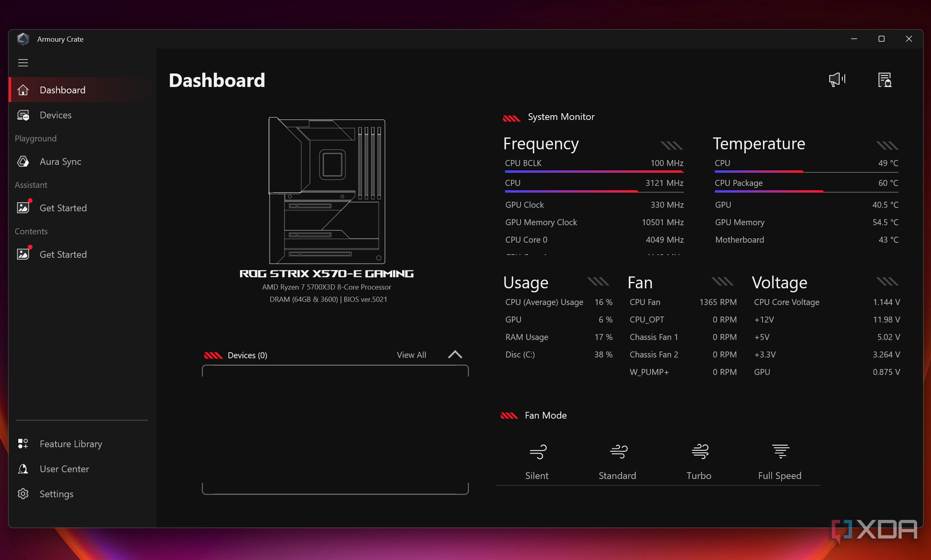
Task: Click the hamburger menu icon
Action: (23, 63)
